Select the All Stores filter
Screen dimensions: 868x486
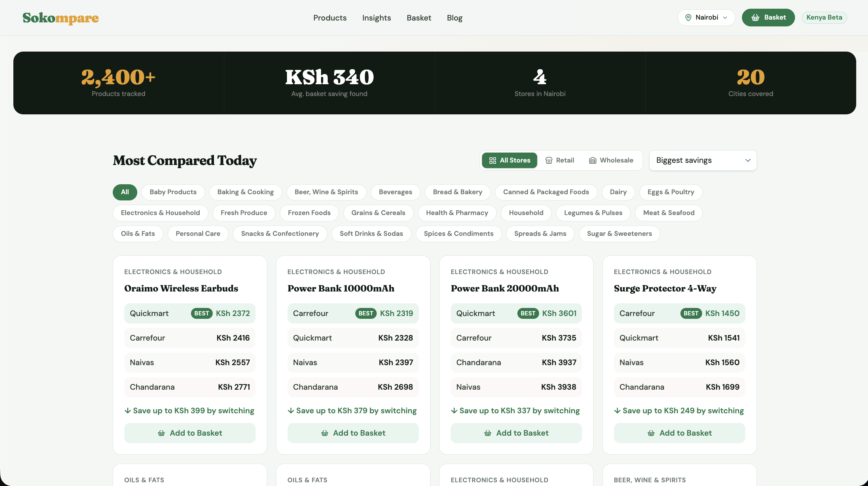(x=510, y=160)
